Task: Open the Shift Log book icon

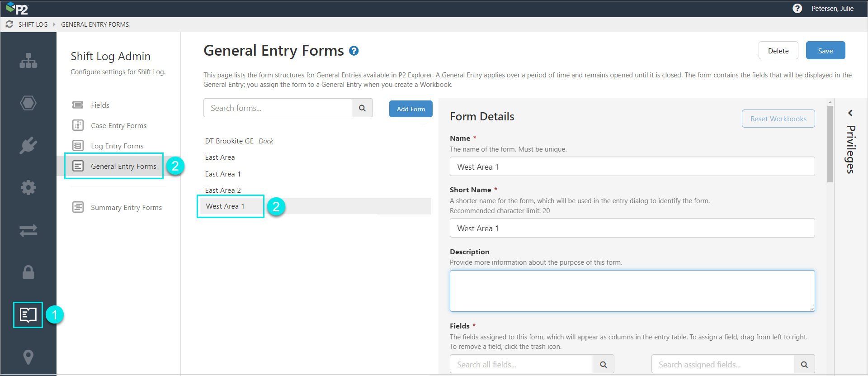Action: pyautogui.click(x=28, y=315)
